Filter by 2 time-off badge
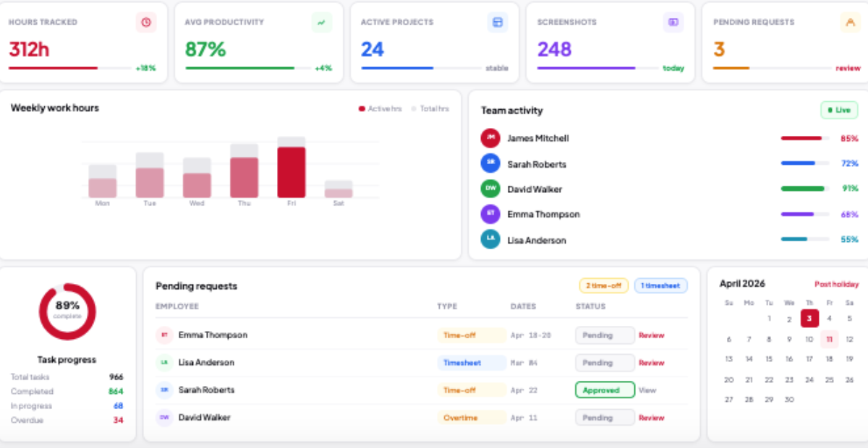The image size is (868, 448). tap(604, 286)
